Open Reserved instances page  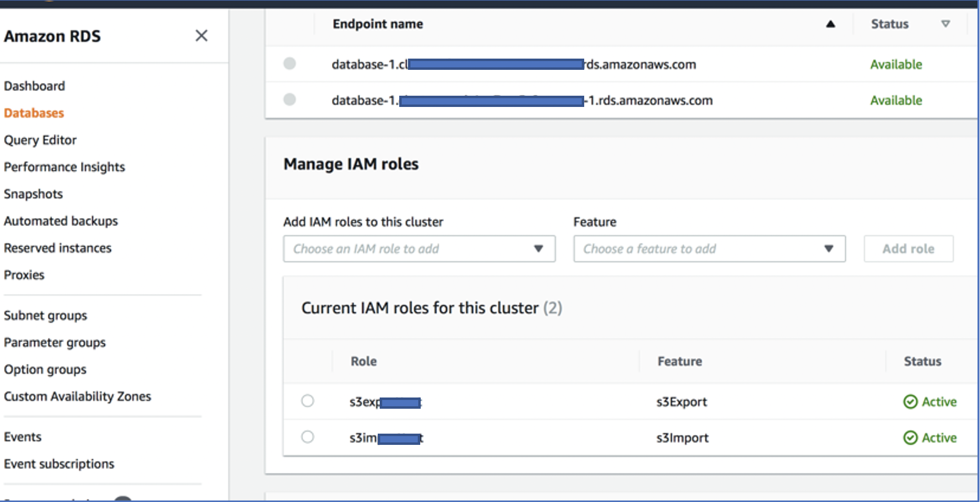(x=58, y=248)
